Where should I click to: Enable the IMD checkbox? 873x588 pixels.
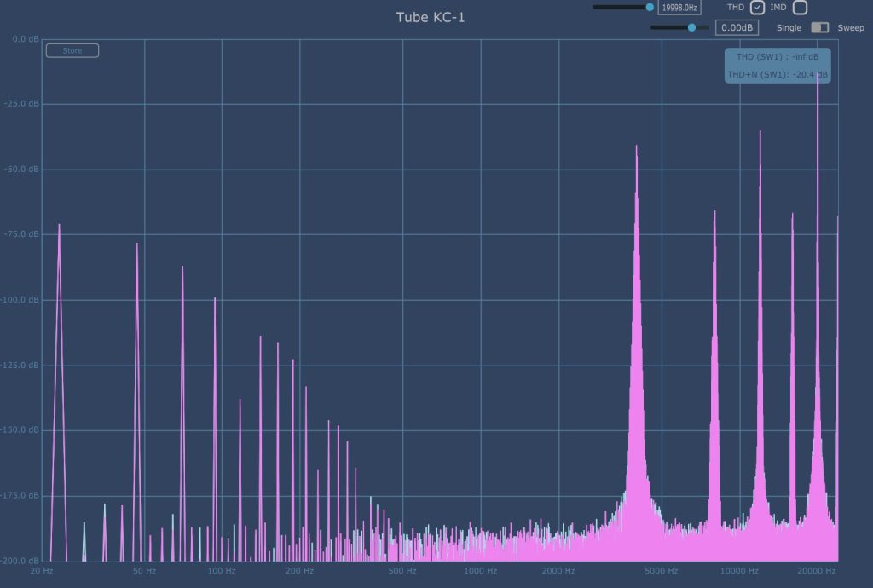pos(800,8)
